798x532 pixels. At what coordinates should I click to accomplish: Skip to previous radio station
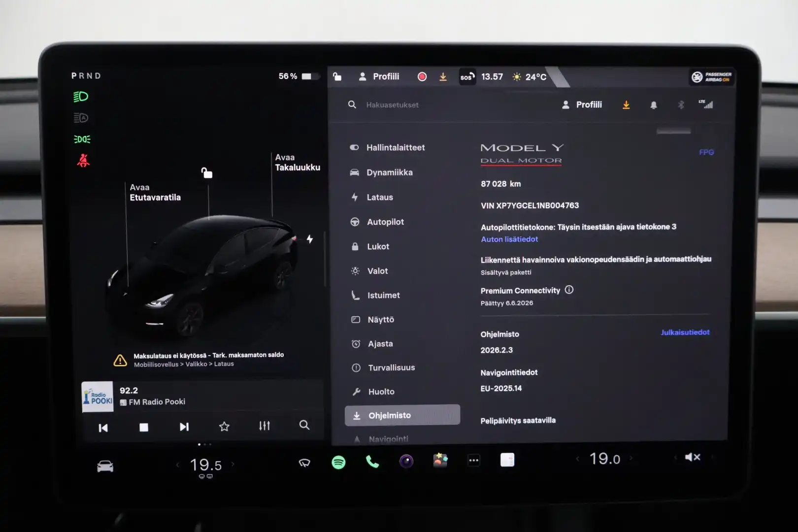click(x=103, y=428)
